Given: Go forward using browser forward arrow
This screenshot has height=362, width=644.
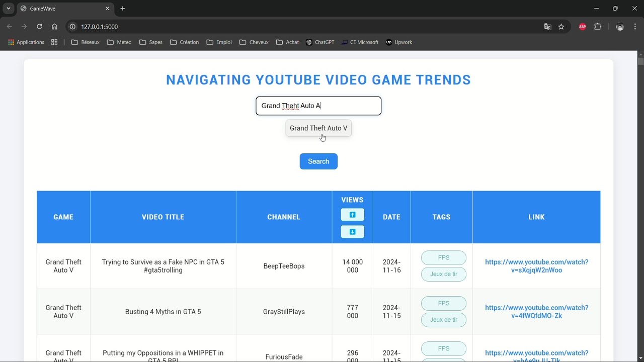Looking at the screenshot, I should point(24,27).
